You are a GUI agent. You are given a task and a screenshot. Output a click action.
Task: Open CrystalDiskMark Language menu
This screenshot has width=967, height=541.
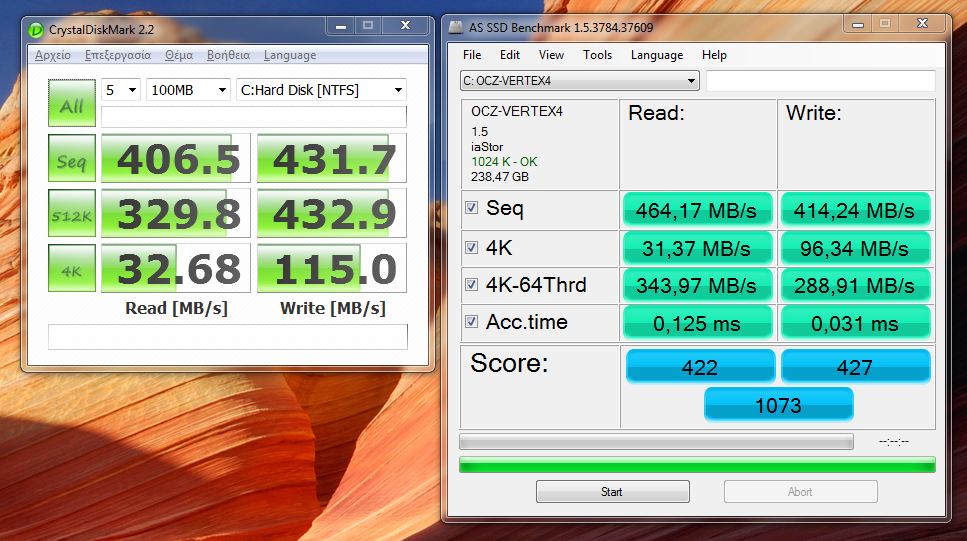point(290,55)
